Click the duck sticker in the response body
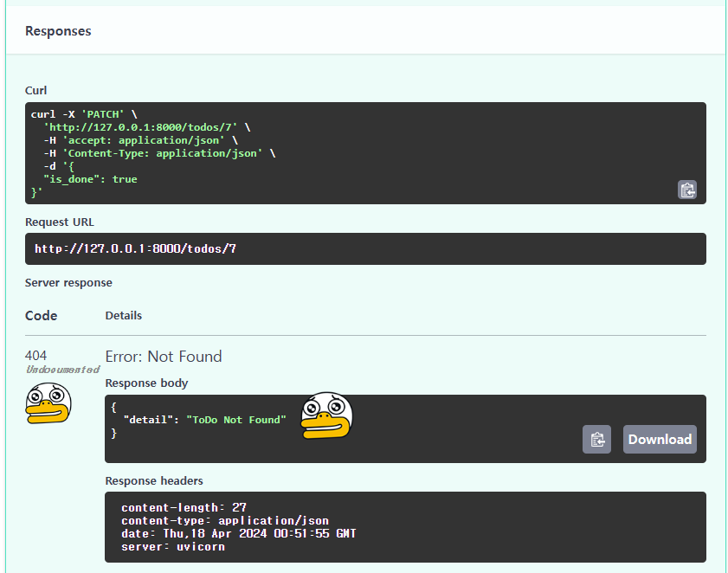 (326, 415)
